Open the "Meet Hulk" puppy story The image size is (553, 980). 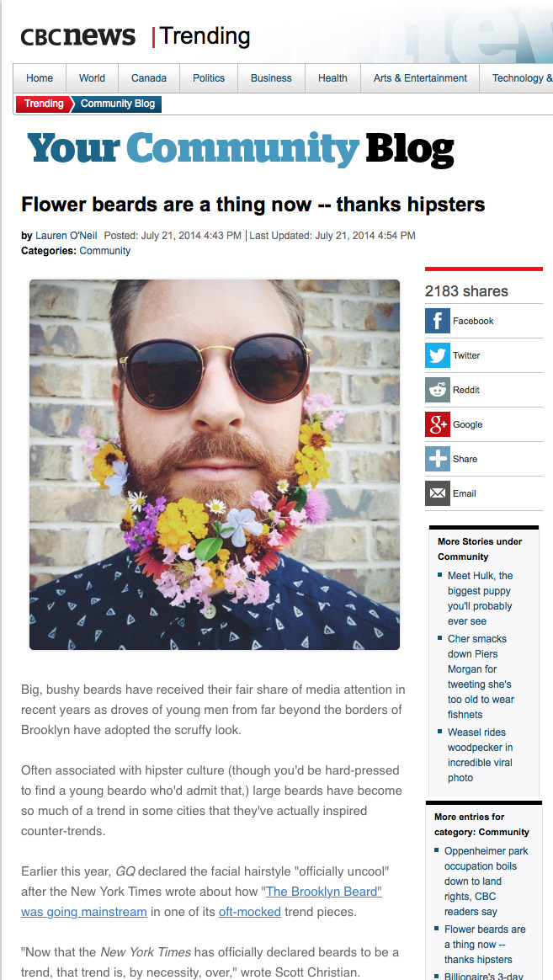pyautogui.click(x=480, y=598)
